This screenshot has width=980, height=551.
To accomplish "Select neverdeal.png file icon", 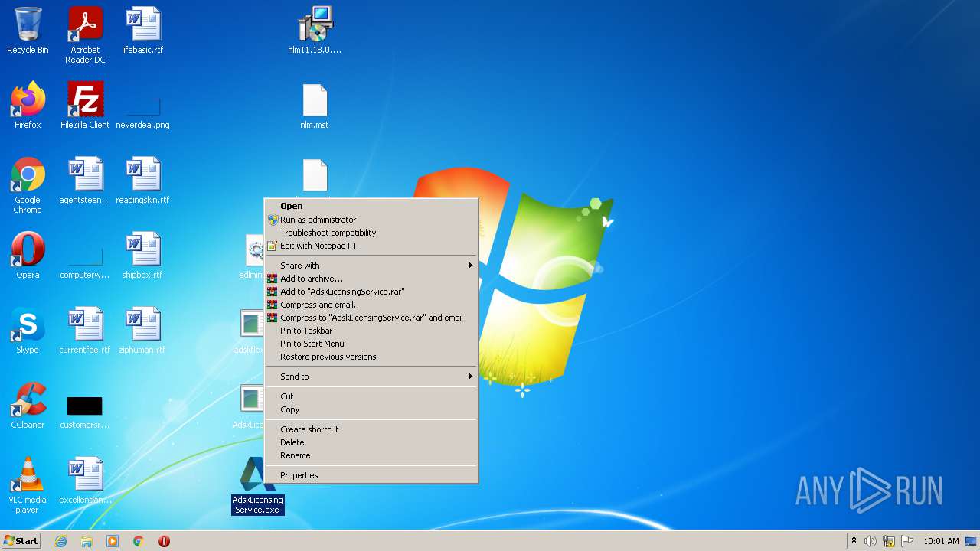I will (x=142, y=106).
